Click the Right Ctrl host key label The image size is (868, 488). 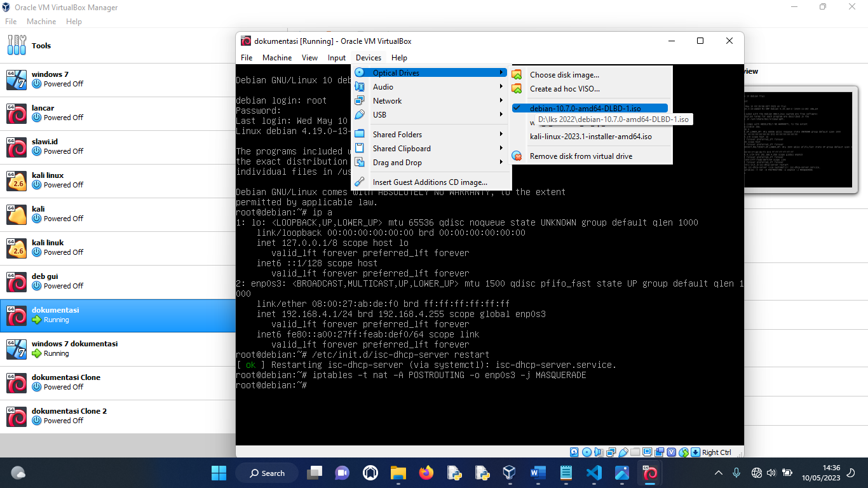(717, 452)
